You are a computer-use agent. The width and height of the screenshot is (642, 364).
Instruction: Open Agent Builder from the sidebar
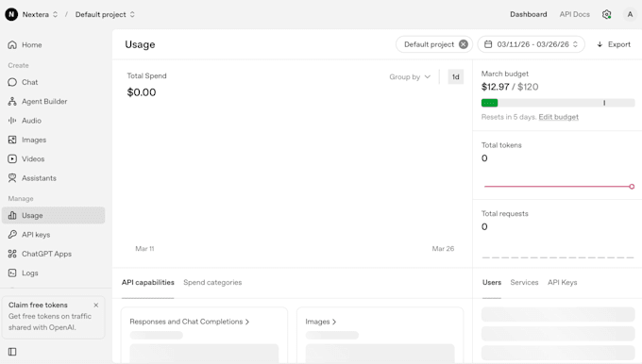click(53, 102)
